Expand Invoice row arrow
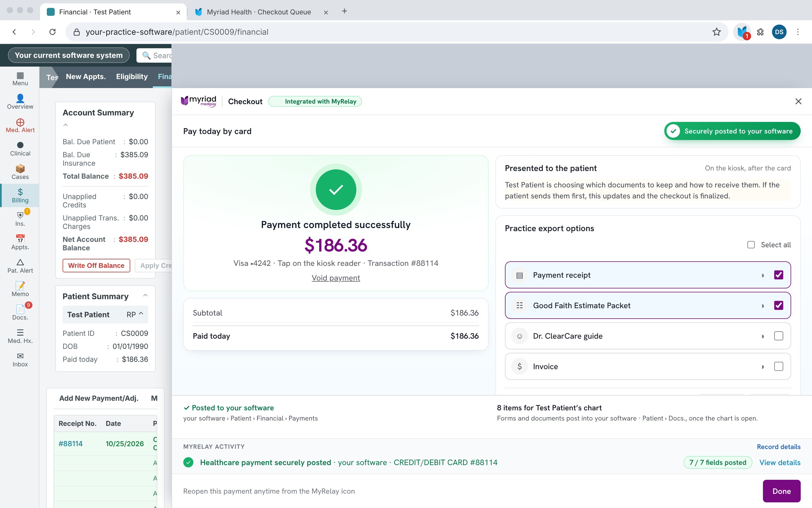 pos(763,367)
